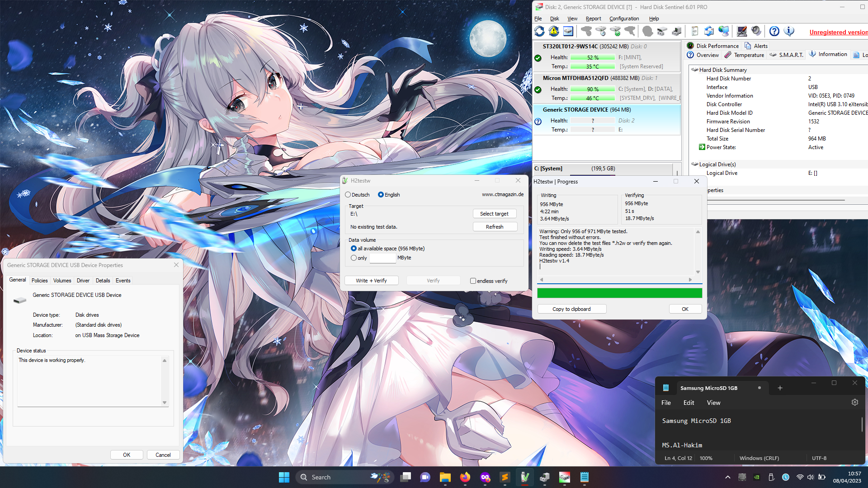Collapse the Hard Disk Summary tree section
868x488 pixels.
[x=695, y=70]
